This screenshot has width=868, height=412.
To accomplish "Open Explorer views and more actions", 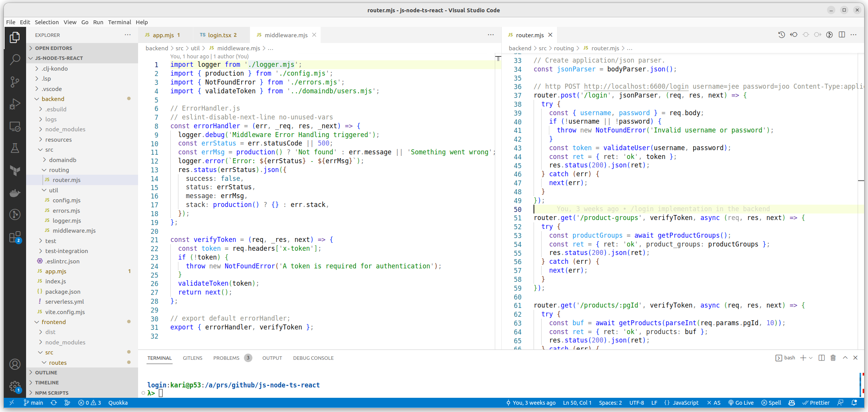I will pos(127,35).
